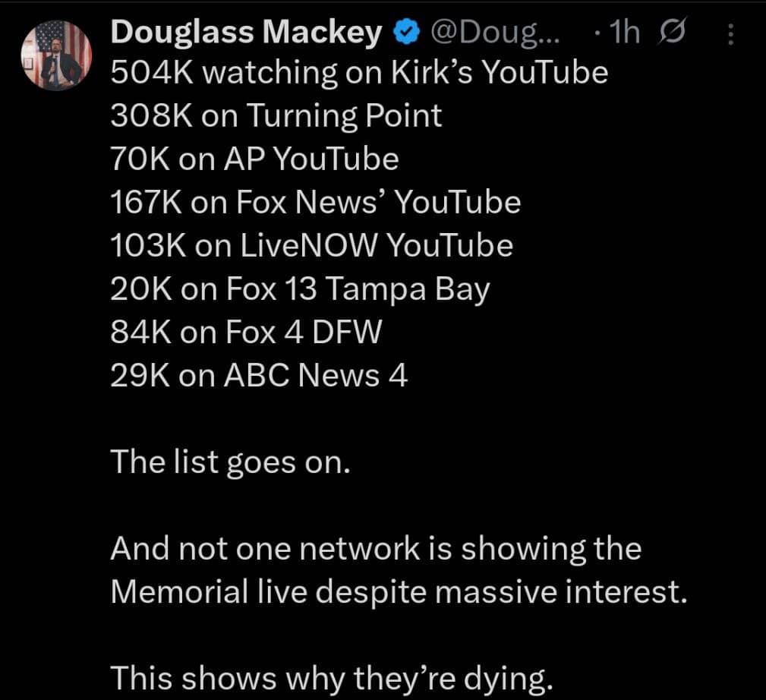This screenshot has height=700, width=766.
Task: Tap the "29K on ABC News 4" line
Action: click(x=259, y=376)
